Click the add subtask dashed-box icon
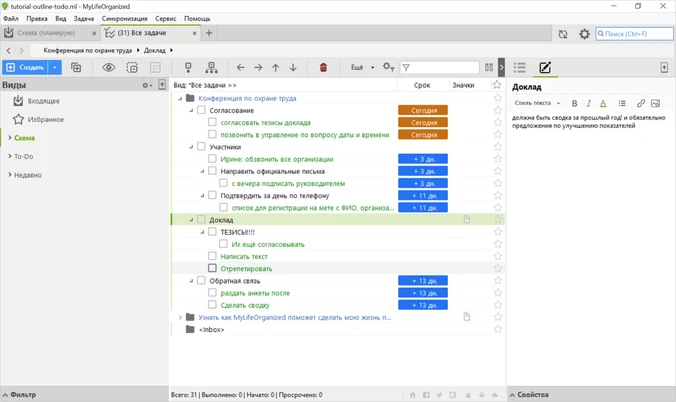 [132, 67]
